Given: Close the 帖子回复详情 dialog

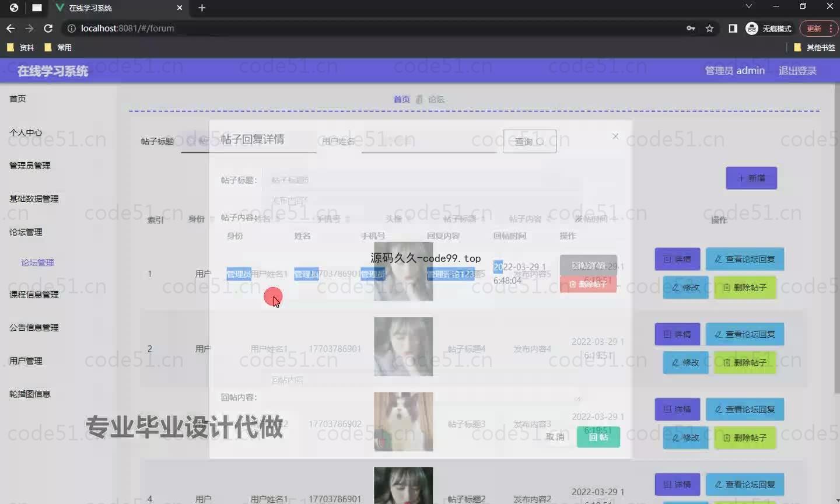Looking at the screenshot, I should pyautogui.click(x=615, y=136).
